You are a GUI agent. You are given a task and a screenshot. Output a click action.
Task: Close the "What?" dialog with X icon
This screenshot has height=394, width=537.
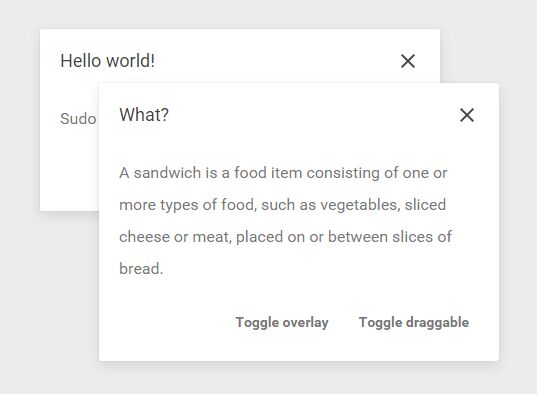click(x=467, y=115)
